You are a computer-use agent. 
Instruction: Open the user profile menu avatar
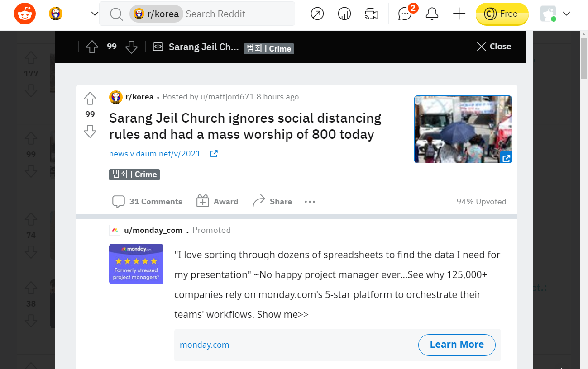pyautogui.click(x=548, y=14)
